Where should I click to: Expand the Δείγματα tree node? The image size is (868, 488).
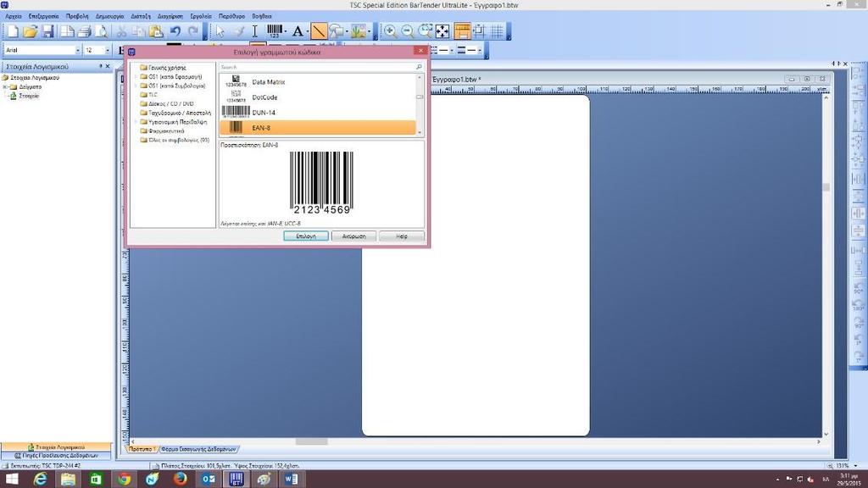click(5, 87)
